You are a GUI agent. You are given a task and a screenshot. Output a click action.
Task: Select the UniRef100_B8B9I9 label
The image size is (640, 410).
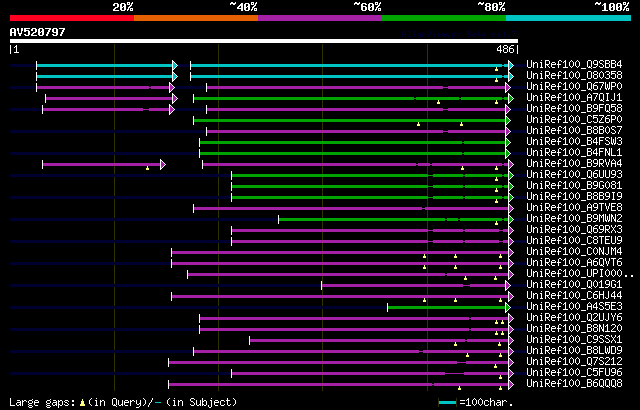[574, 197]
